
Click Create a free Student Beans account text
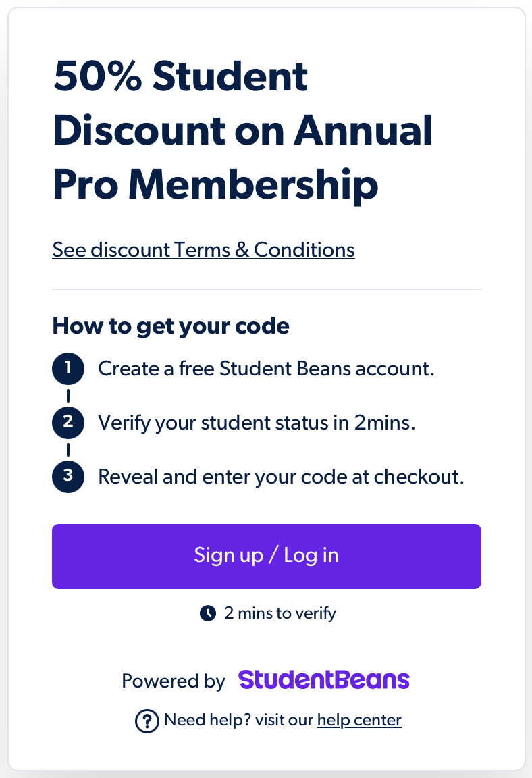266,369
